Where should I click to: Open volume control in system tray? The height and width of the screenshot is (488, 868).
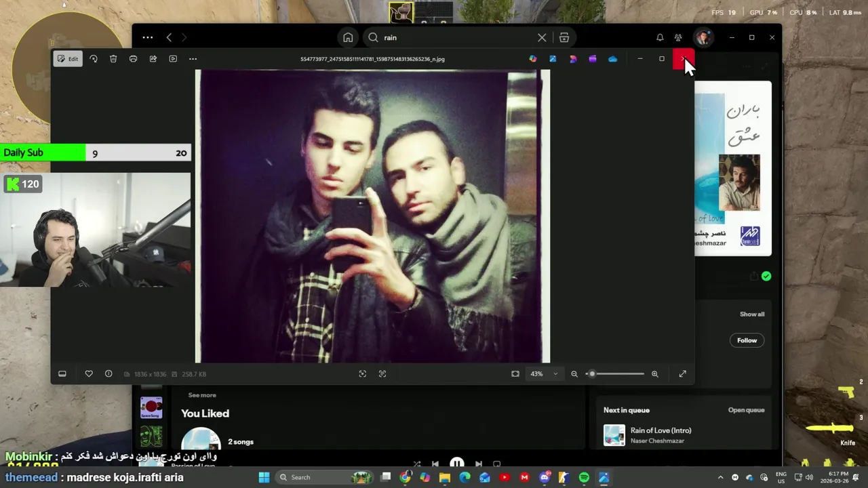click(809, 477)
